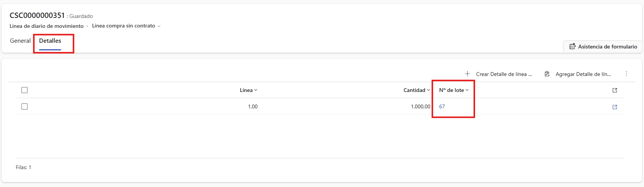Image resolution: width=644 pixels, height=187 pixels.
Task: Open the vertical ellipsis more-commands menu
Action: pos(626,74)
